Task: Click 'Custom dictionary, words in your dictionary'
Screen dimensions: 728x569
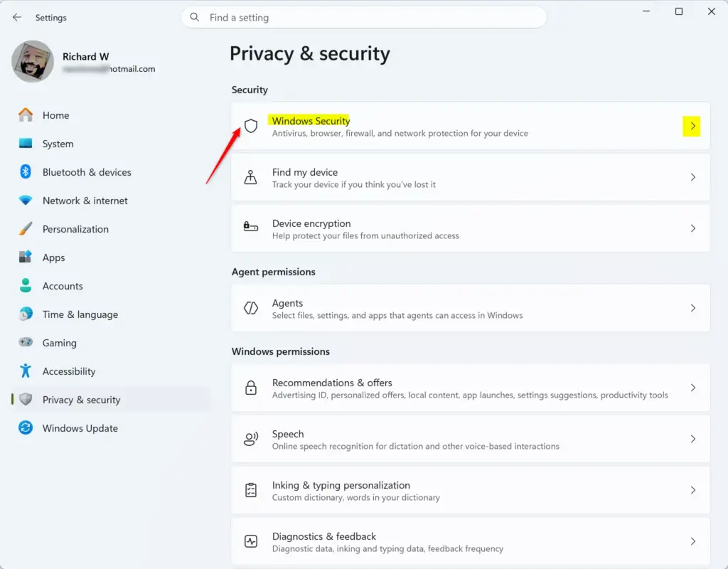Action: coord(356,497)
